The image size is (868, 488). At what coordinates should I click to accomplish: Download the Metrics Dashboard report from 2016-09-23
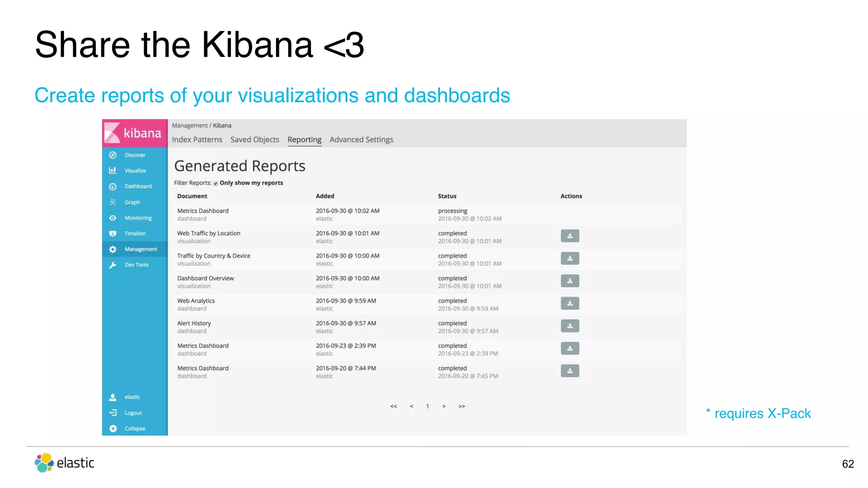(x=570, y=348)
